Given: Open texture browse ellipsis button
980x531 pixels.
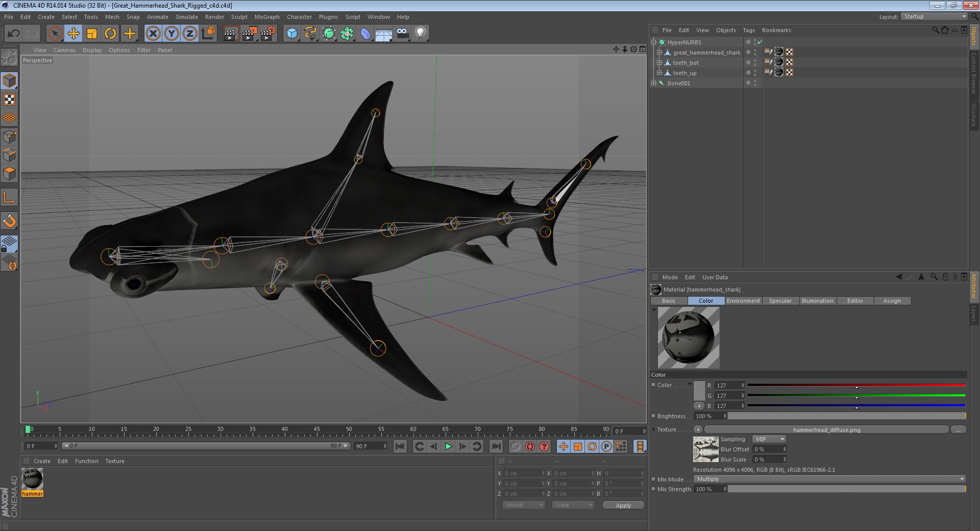Looking at the screenshot, I should click(x=958, y=429).
